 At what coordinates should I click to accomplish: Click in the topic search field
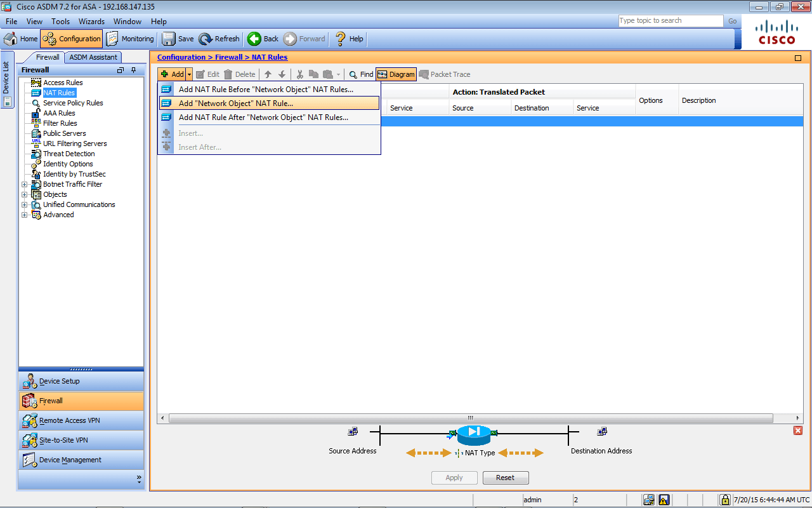(x=671, y=21)
